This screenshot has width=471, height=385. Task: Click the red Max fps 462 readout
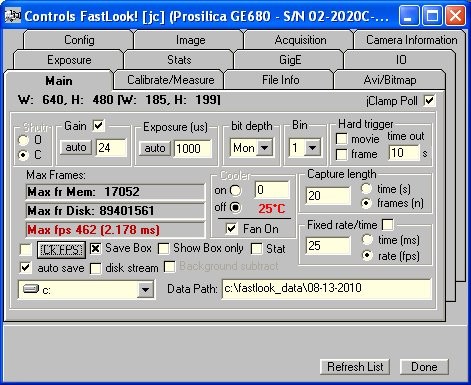(115, 230)
